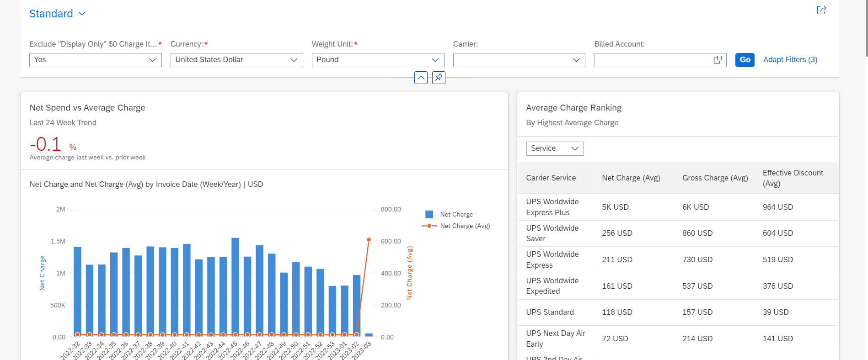Click the 5K USD net charge cell
Screen dimensions: 868x360
tap(616, 207)
